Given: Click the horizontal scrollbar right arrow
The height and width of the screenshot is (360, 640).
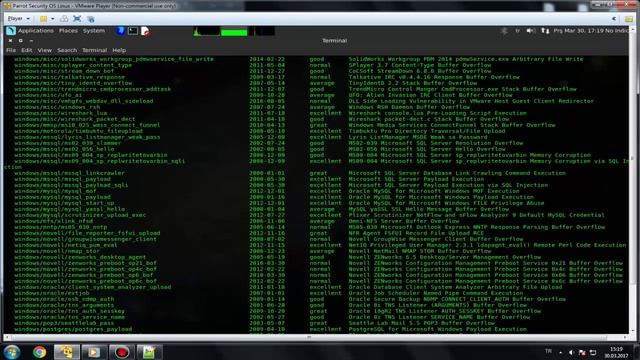Looking at the screenshot, I should 625,338.
